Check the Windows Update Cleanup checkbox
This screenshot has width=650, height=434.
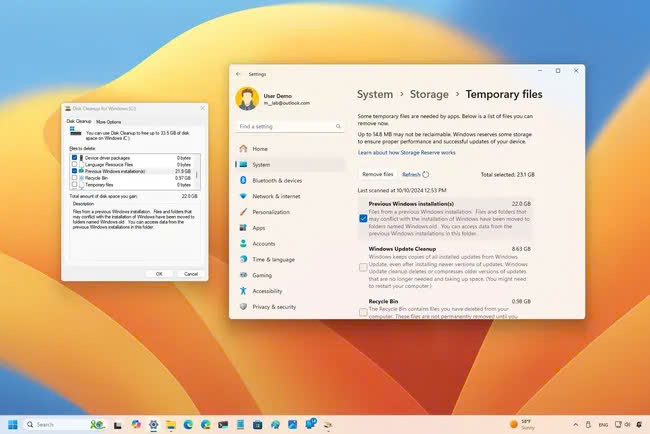tap(362, 266)
